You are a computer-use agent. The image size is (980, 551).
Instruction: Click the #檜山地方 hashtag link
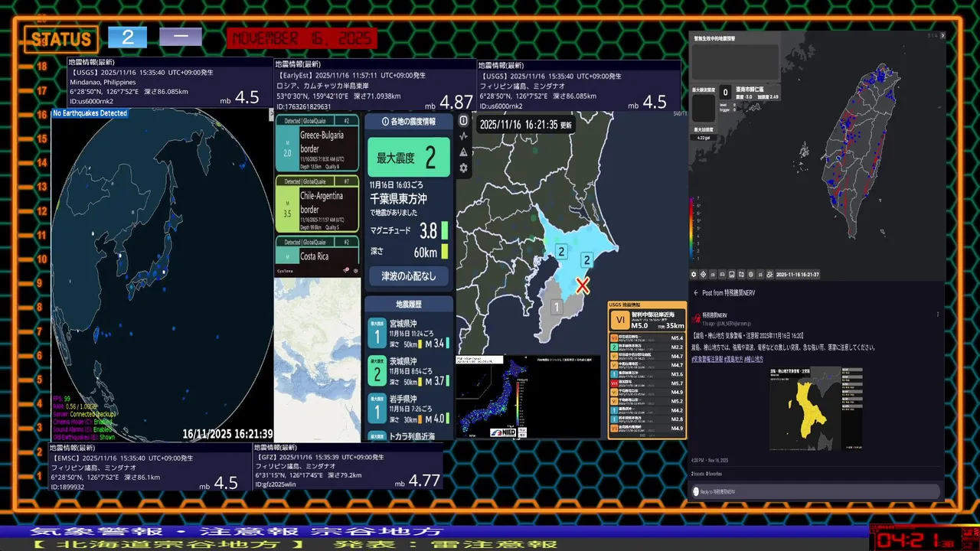(753, 360)
